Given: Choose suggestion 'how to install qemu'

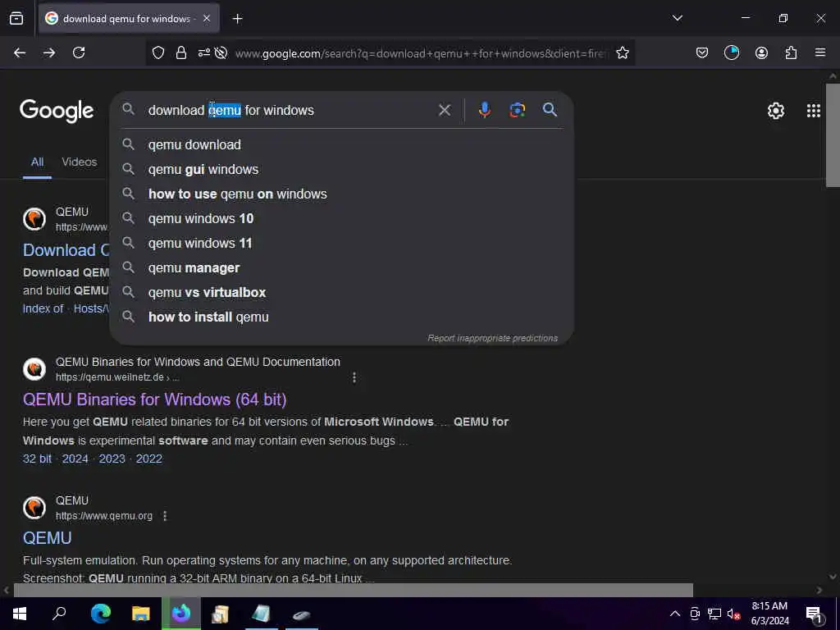Looking at the screenshot, I should pos(342,317).
